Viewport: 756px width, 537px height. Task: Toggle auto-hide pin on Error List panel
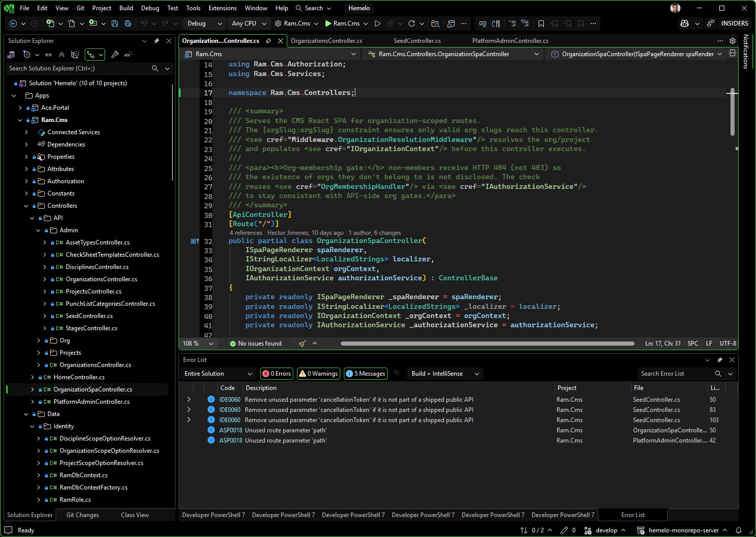tap(720, 360)
